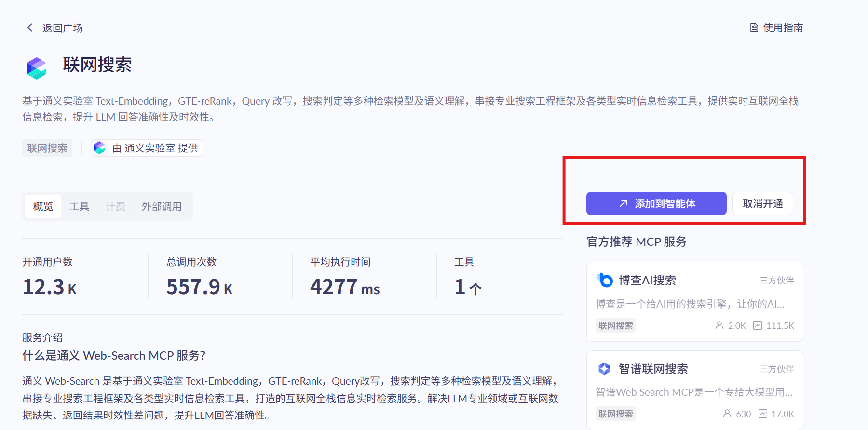Click the 联网搜索 service logo icon
This screenshot has width=868, height=430.
37,68
